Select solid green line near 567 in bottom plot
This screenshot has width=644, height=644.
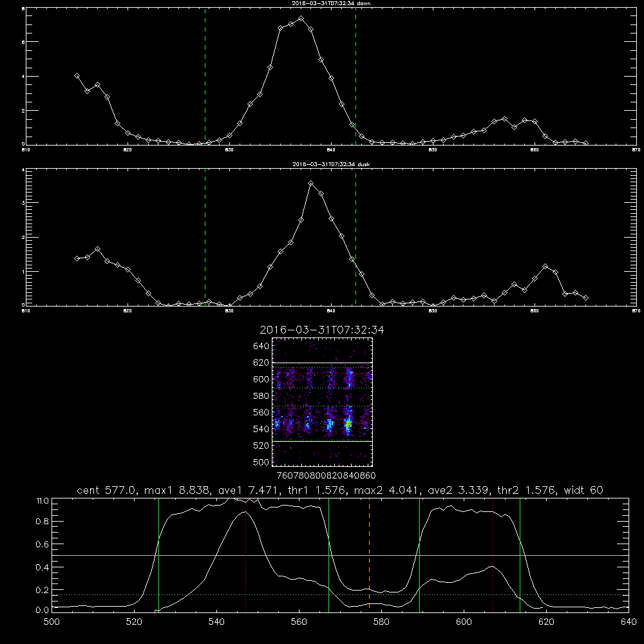point(328,554)
